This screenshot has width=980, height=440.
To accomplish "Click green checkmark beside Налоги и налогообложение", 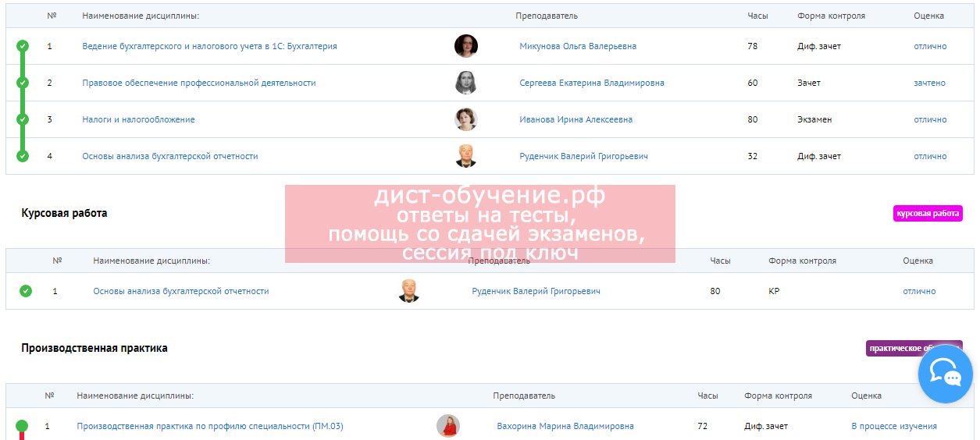I will [x=23, y=119].
